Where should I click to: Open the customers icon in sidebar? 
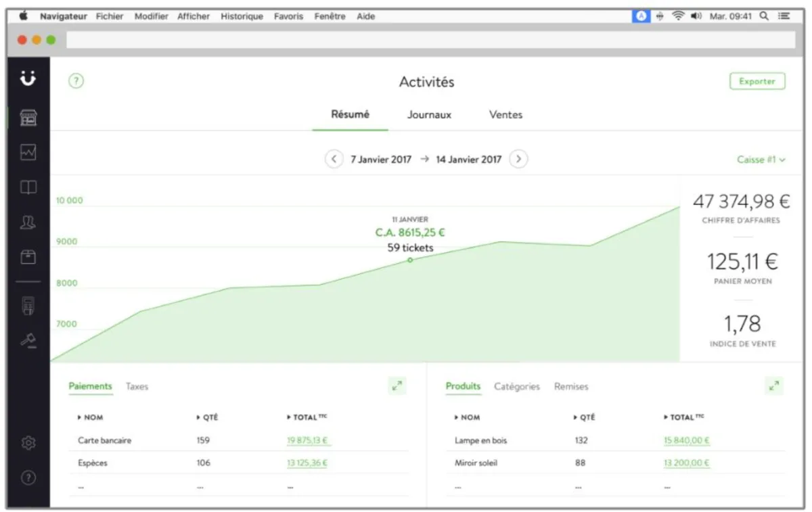(x=28, y=223)
